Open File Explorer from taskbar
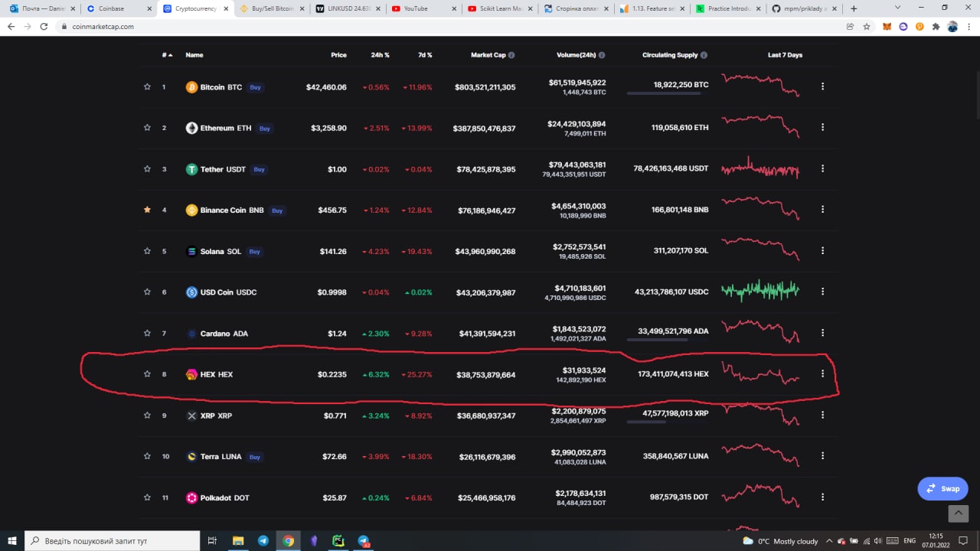The image size is (980, 551). tap(237, 540)
